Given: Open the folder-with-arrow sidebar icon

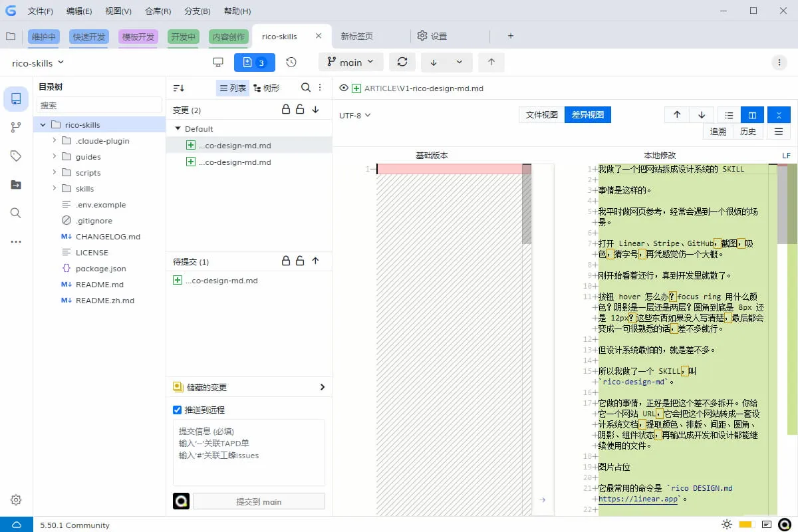Looking at the screenshot, I should [x=16, y=185].
